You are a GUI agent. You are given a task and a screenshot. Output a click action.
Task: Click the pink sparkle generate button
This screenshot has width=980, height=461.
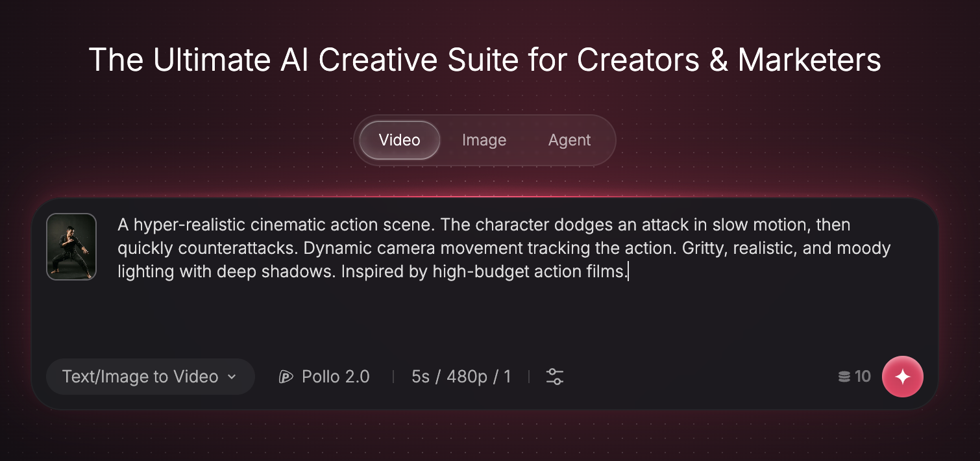pyautogui.click(x=902, y=377)
